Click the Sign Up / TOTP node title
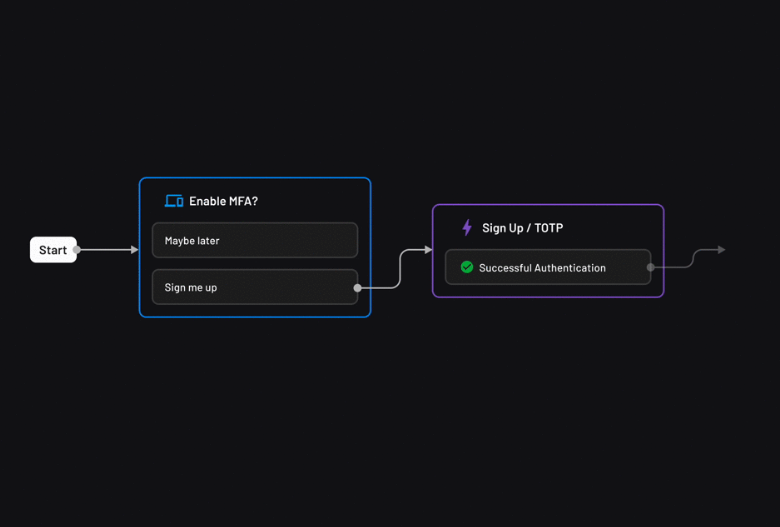Screen dimensions: 780x527 click(x=522, y=228)
